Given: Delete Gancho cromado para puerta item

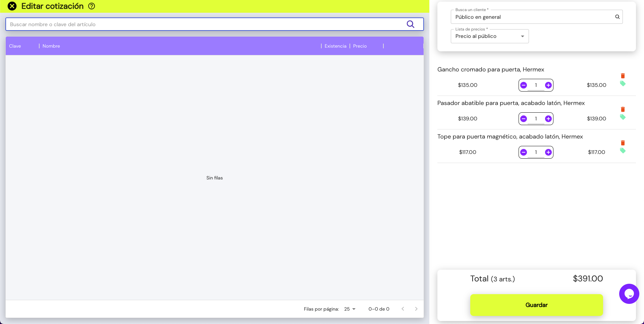Looking at the screenshot, I should click(x=623, y=76).
